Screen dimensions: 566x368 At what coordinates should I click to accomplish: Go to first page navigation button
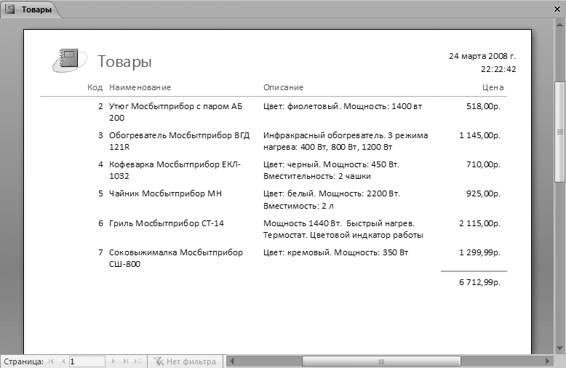pos(51,361)
